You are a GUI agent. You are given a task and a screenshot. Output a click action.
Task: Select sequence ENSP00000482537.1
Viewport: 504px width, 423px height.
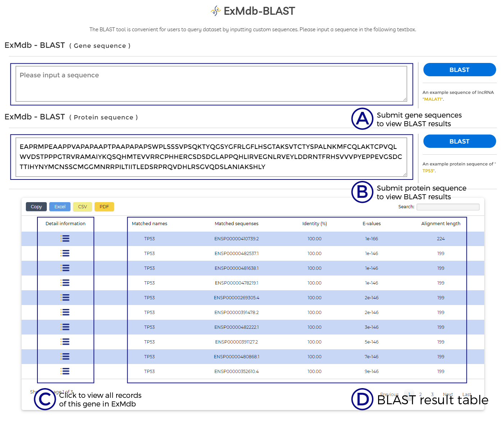coord(237,254)
